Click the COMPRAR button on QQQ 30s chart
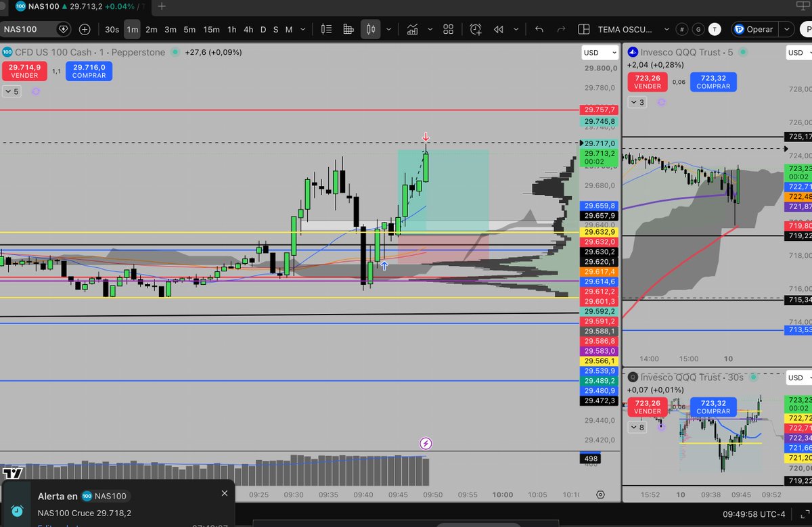This screenshot has height=527, width=812. click(713, 407)
